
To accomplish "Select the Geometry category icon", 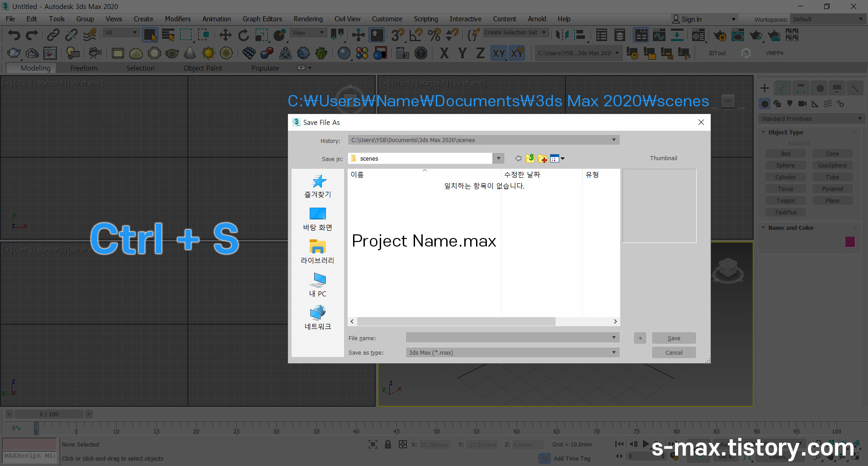I will tap(764, 104).
